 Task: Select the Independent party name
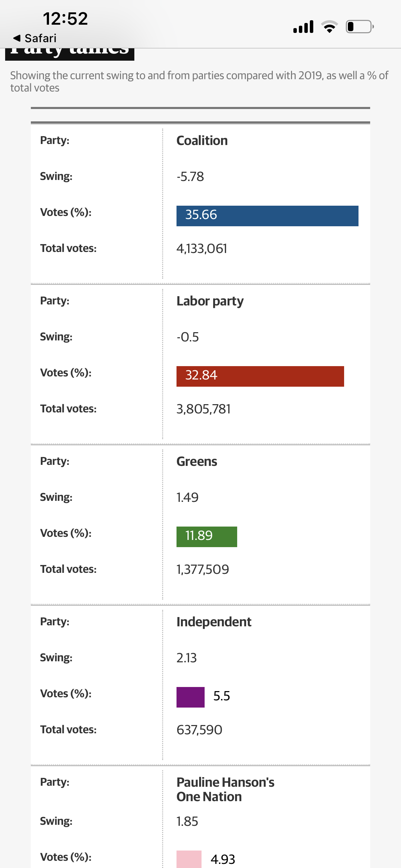[x=214, y=622]
